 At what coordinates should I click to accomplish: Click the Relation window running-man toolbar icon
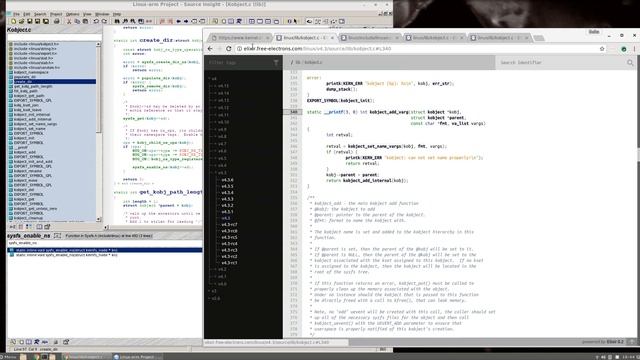coord(239,21)
